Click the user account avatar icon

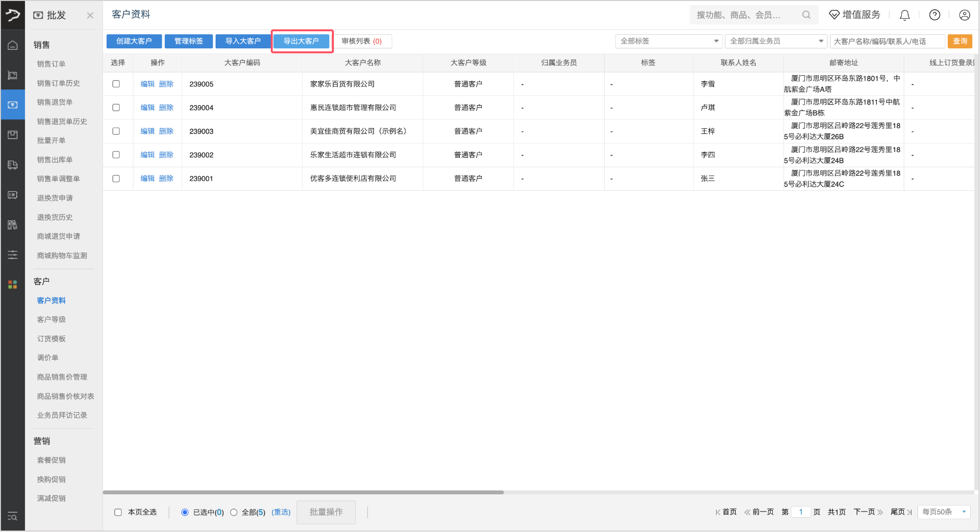pos(964,15)
